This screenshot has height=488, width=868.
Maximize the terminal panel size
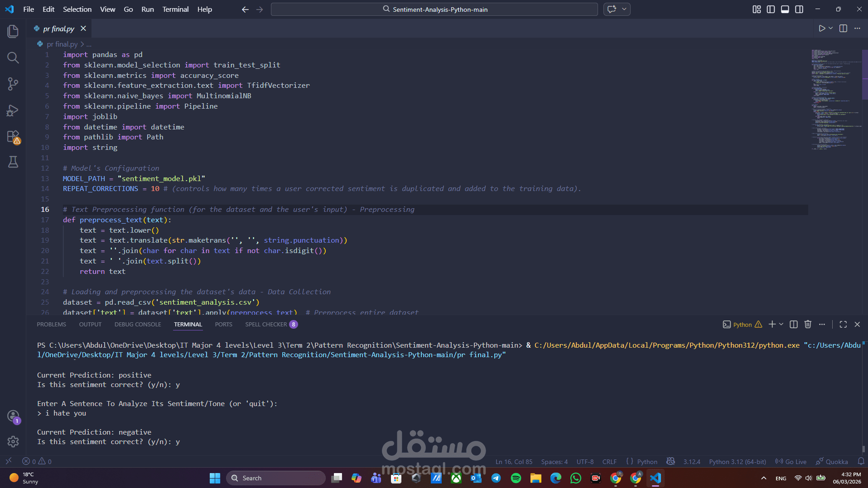pyautogui.click(x=843, y=324)
